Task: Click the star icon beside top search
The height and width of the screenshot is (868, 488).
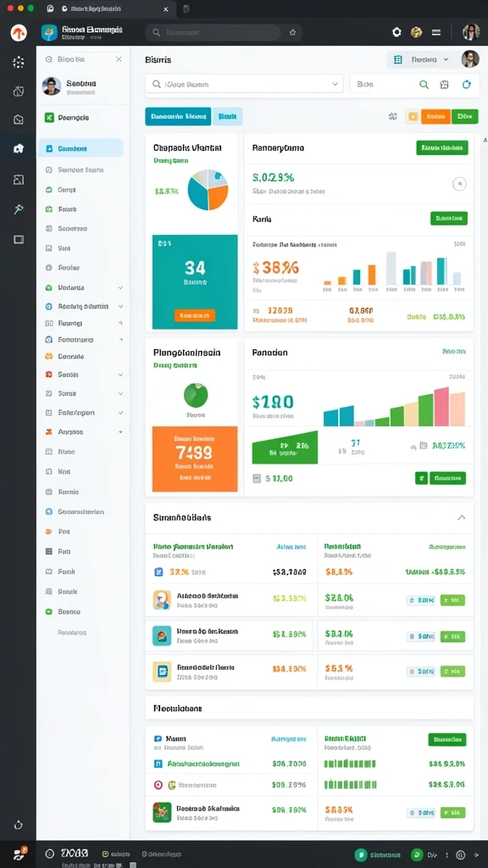Action: (x=292, y=33)
